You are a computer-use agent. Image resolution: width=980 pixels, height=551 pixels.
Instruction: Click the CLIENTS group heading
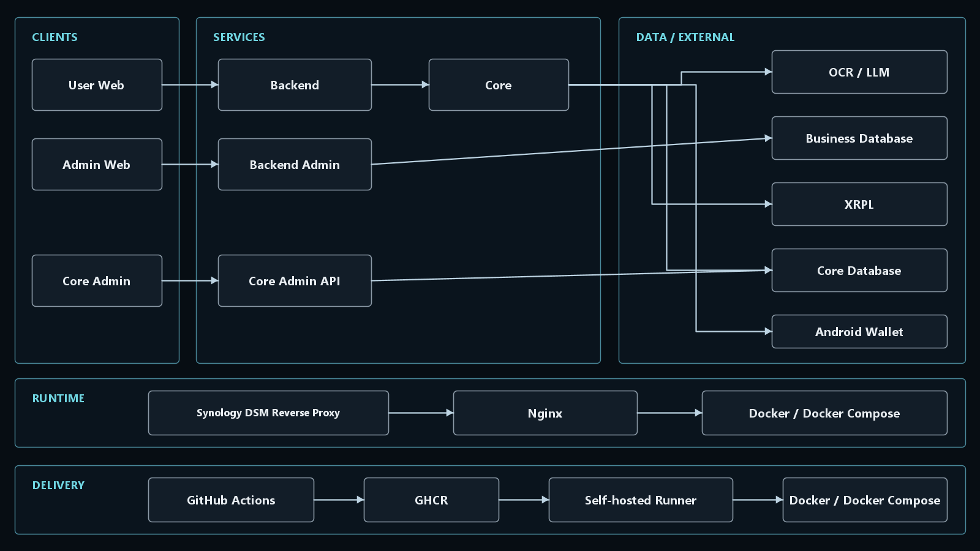[x=55, y=37]
